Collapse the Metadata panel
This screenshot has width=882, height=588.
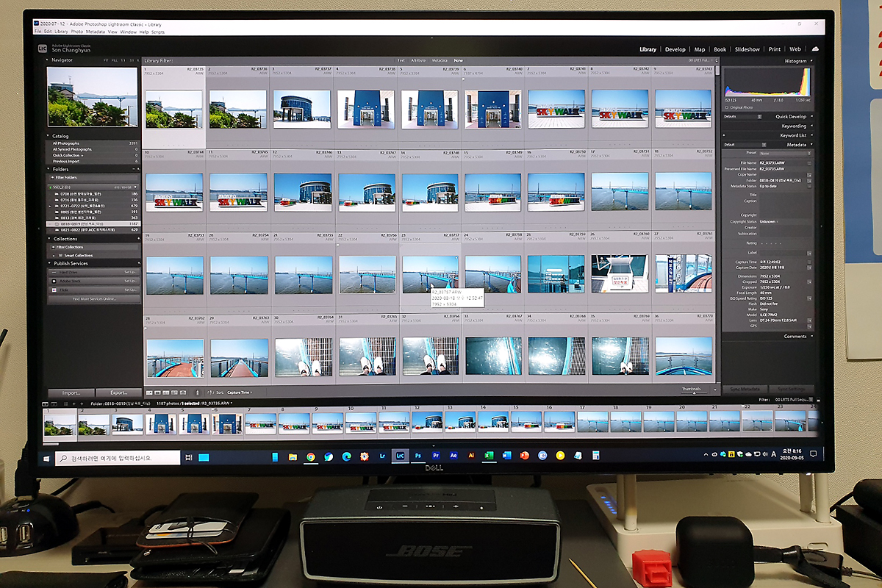click(810, 145)
